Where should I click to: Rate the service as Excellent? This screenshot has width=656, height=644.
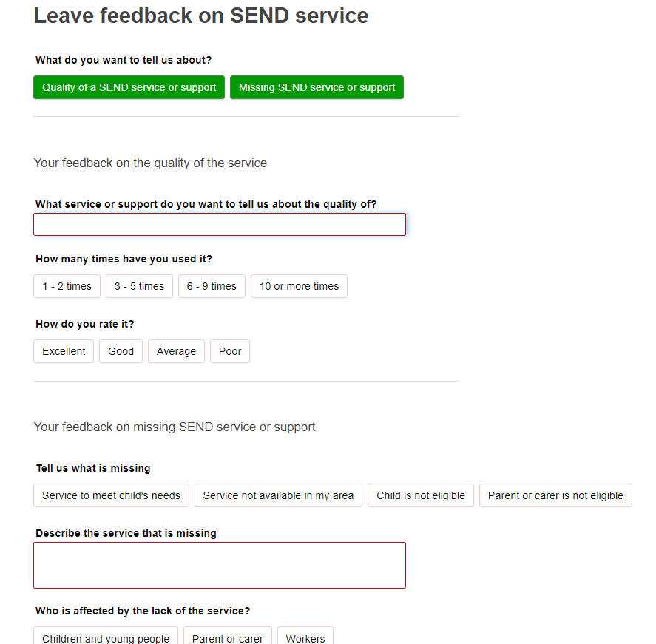[64, 351]
